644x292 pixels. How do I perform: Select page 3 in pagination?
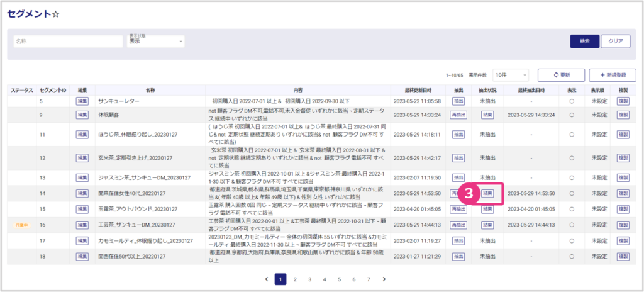pyautogui.click(x=309, y=279)
